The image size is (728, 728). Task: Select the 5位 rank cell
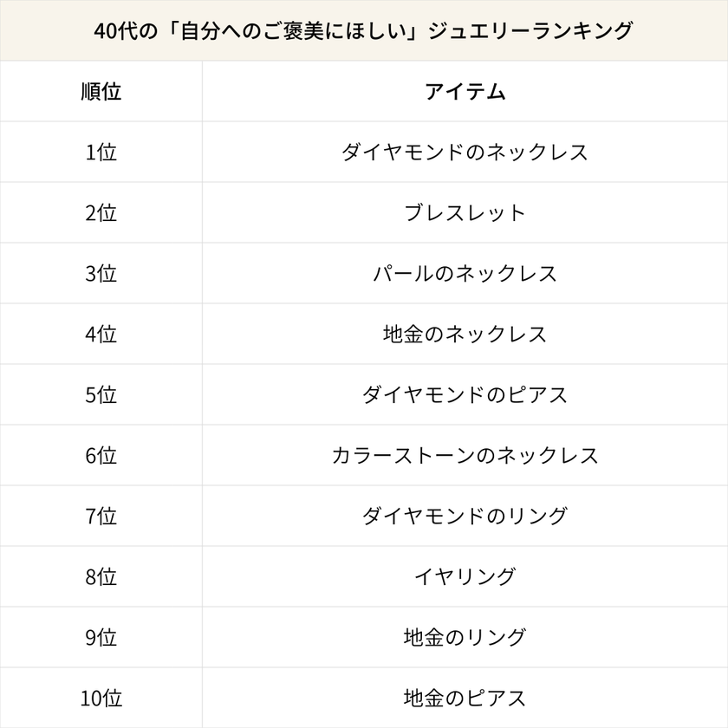click(101, 395)
